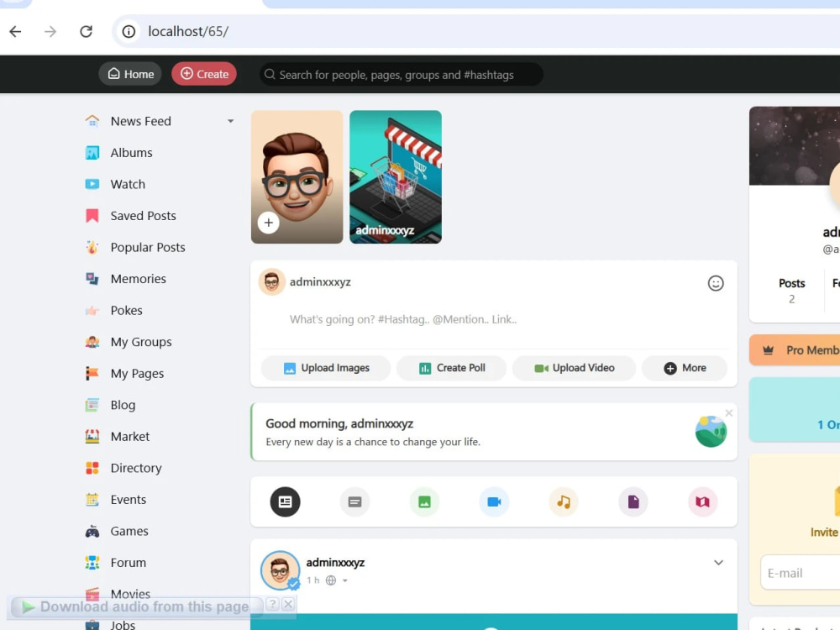Viewport: 840px width, 630px height.
Task: Open the Memories sidebar icon
Action: pyautogui.click(x=92, y=279)
